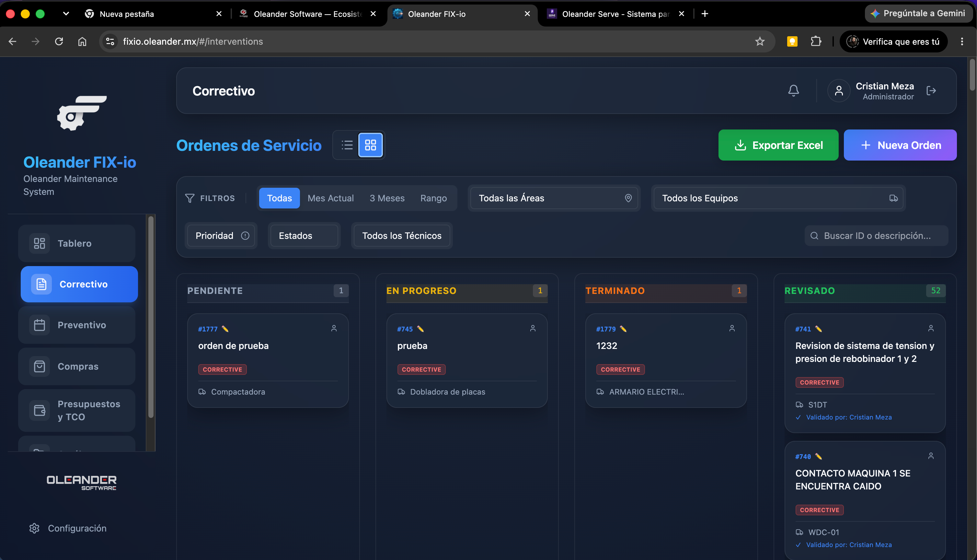The width and height of the screenshot is (977, 560).
Task: Click the yellow extension icon in toolbar
Action: click(x=792, y=41)
